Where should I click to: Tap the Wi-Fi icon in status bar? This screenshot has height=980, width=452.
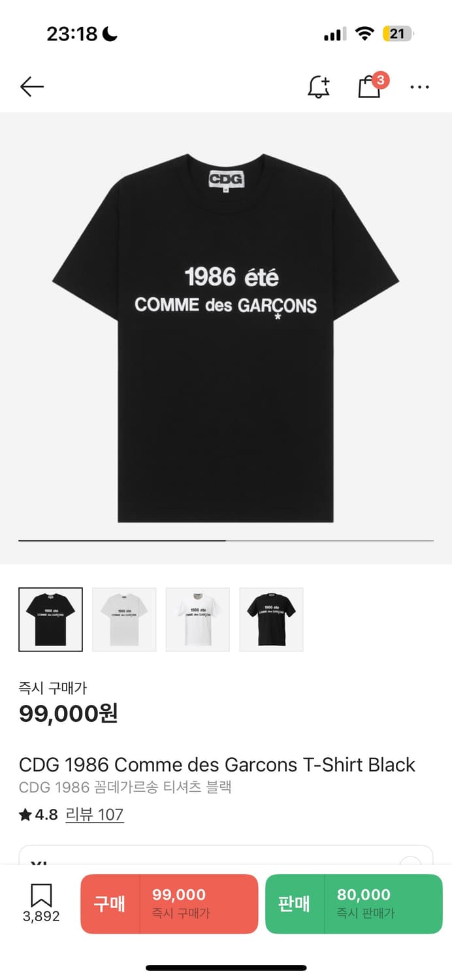click(364, 34)
